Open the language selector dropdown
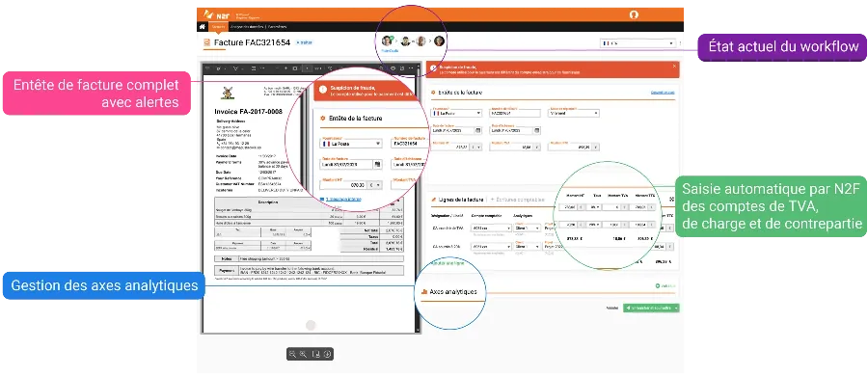The height and width of the screenshot is (376, 868). click(638, 42)
